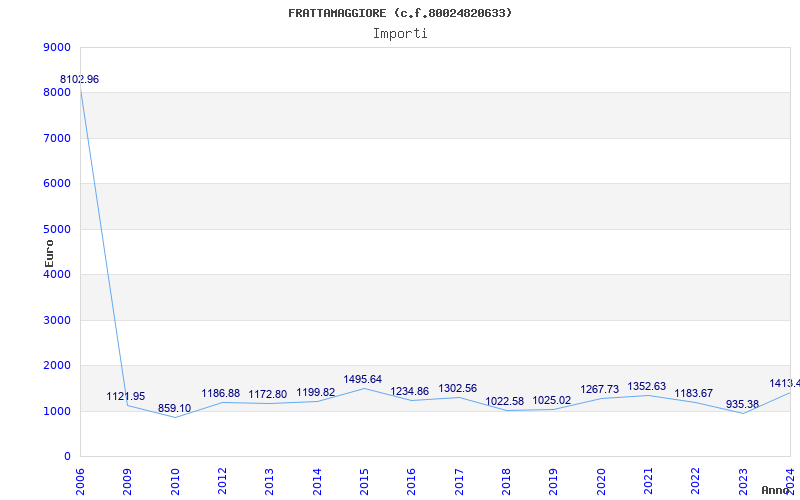Click the 1025.02 data label
Viewport: 800px width, 500px height.
[552, 401]
